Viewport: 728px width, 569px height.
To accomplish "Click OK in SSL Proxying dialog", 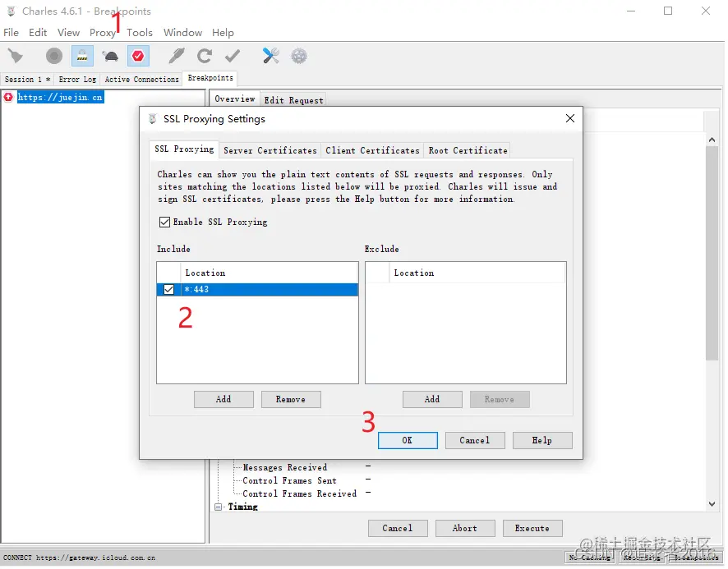I will [x=408, y=440].
